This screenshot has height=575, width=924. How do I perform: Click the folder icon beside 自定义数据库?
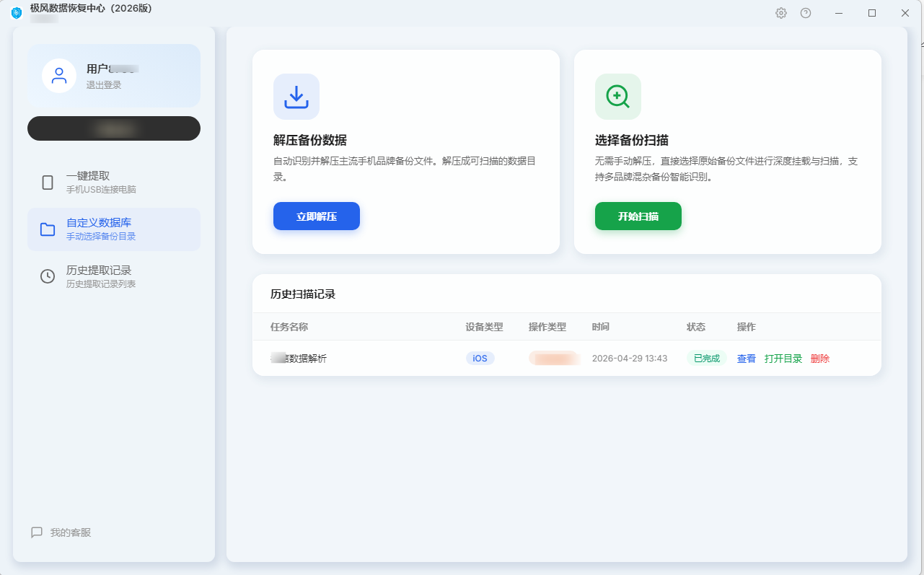pyautogui.click(x=48, y=229)
